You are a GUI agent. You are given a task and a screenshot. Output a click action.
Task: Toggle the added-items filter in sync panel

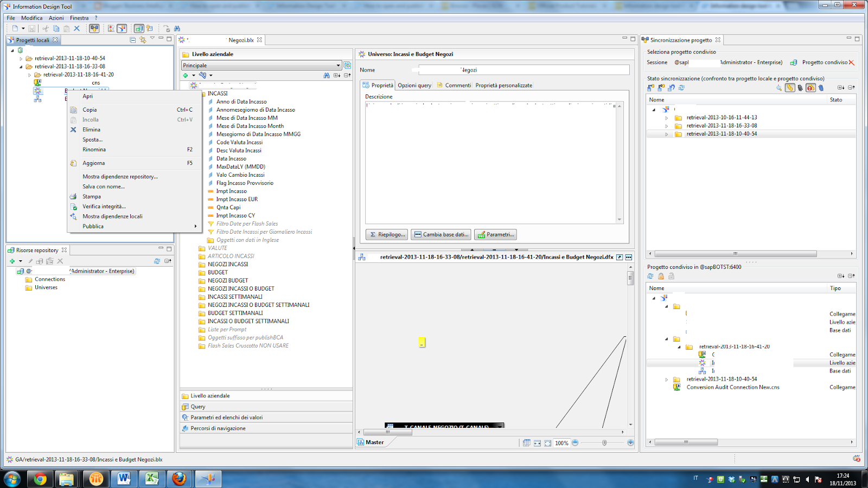[x=790, y=88]
